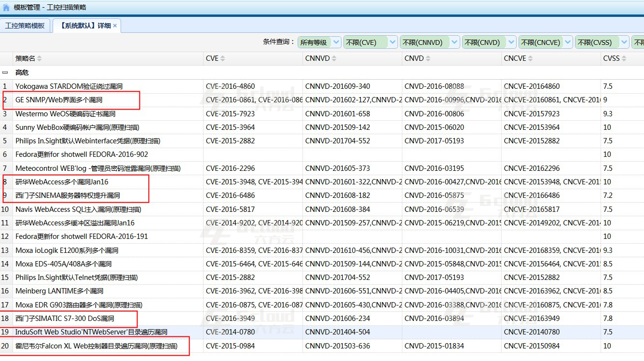Sort by CNCVE column sort icon

530,58
